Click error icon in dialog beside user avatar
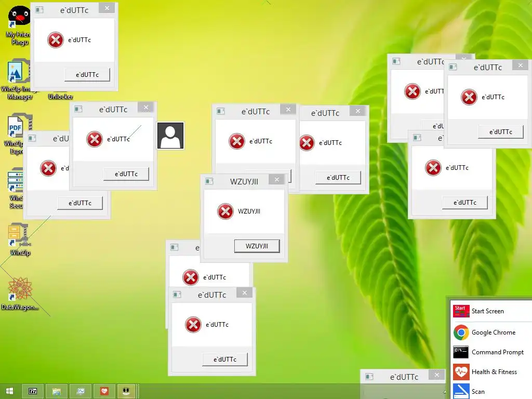Viewport: 532px width, 399px height. click(x=95, y=139)
